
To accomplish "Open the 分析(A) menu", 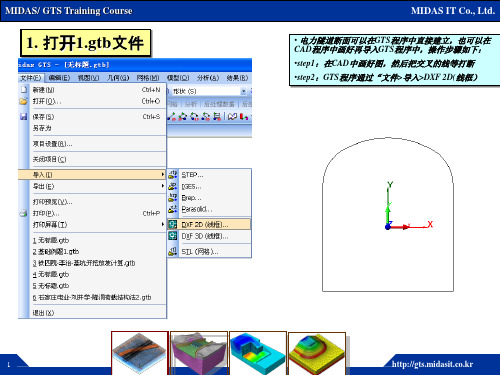I will 208,78.
